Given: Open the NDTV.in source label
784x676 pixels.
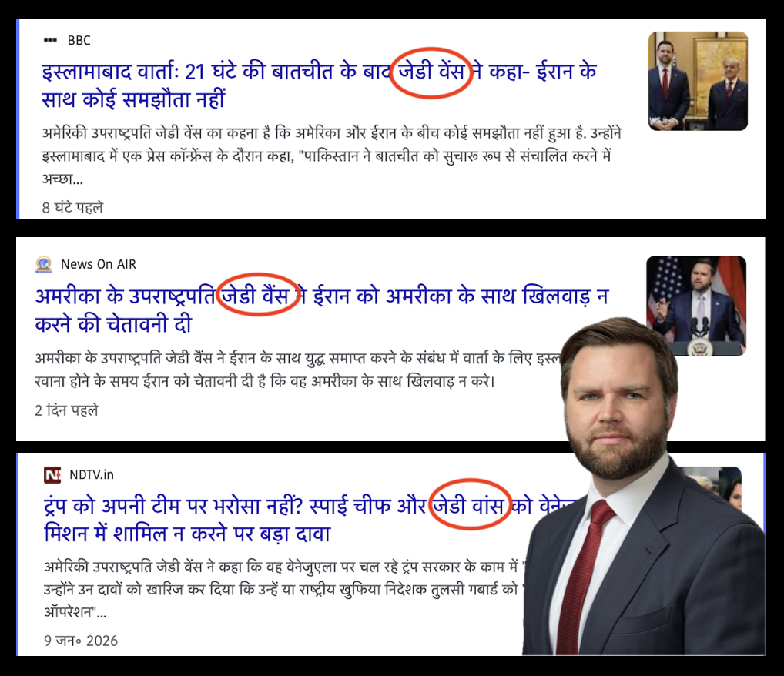Looking at the screenshot, I should point(92,474).
